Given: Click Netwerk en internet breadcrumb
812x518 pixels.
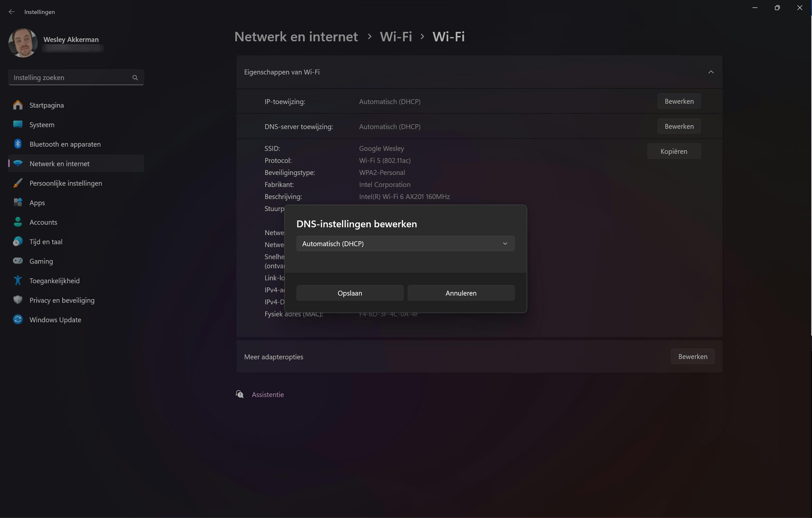Looking at the screenshot, I should pos(296,37).
